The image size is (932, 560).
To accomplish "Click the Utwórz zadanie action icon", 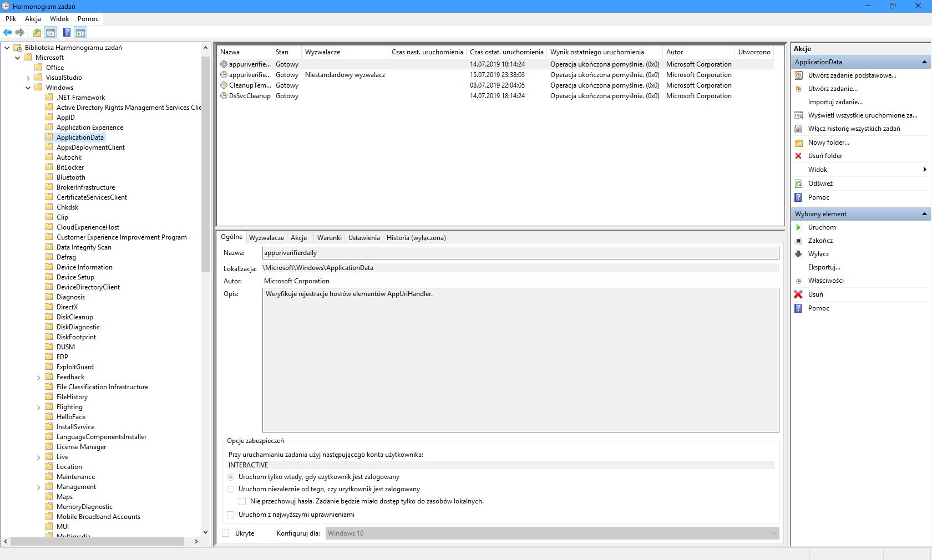I will click(x=798, y=89).
